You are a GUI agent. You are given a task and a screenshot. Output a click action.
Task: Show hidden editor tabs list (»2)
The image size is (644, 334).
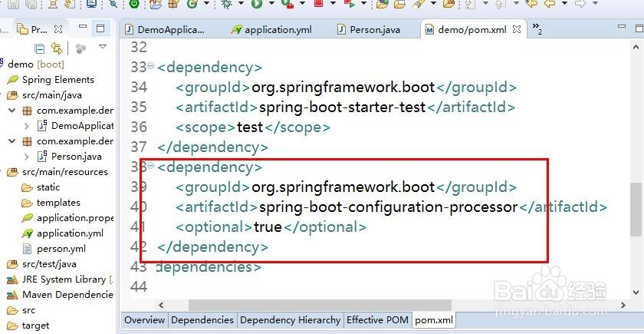[x=537, y=28]
